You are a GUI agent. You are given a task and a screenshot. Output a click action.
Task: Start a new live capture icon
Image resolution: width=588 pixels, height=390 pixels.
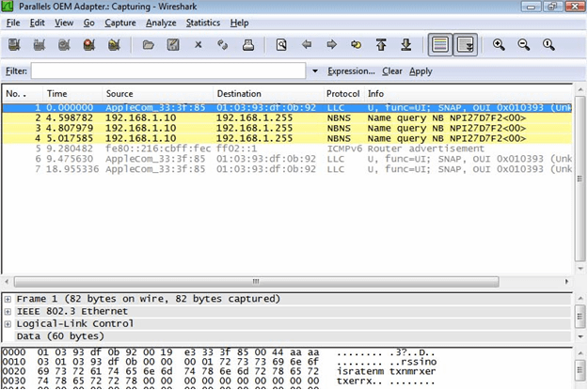point(64,45)
